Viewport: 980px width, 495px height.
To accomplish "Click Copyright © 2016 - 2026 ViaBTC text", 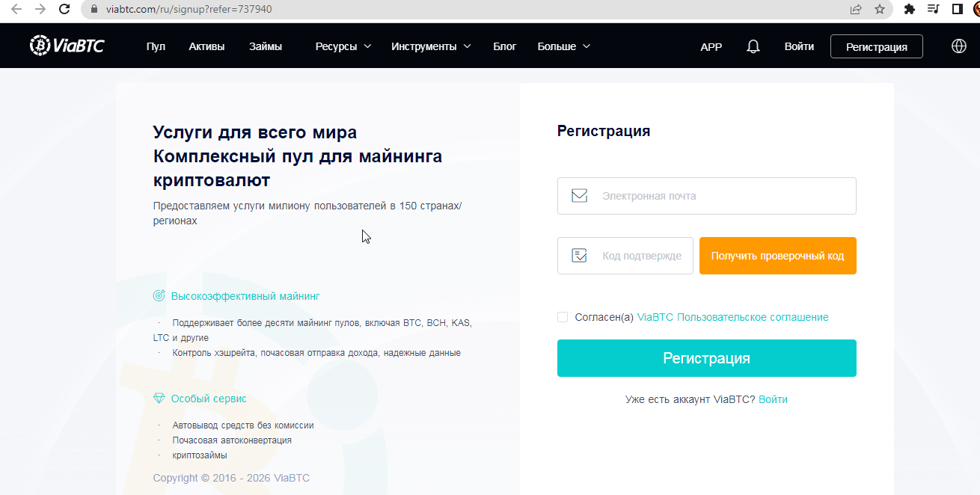I will [231, 478].
